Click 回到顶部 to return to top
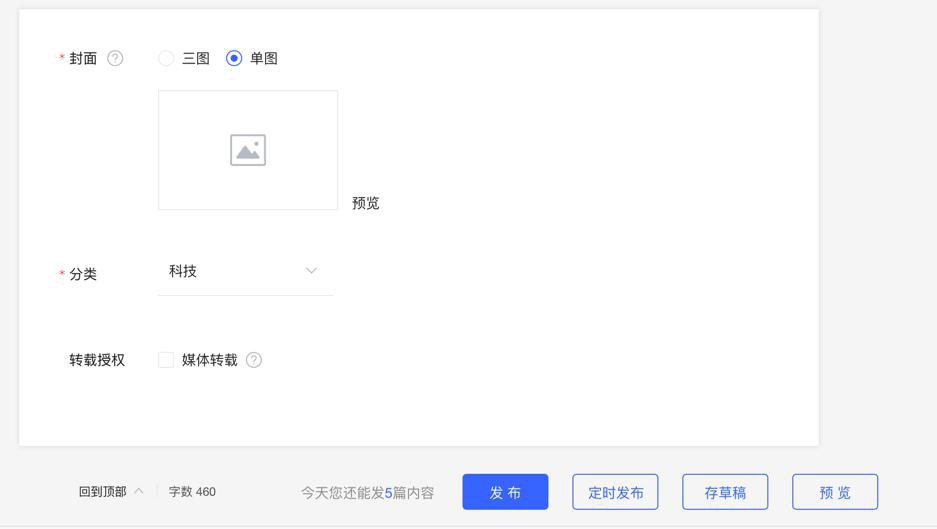The height and width of the screenshot is (529, 937). (x=103, y=491)
